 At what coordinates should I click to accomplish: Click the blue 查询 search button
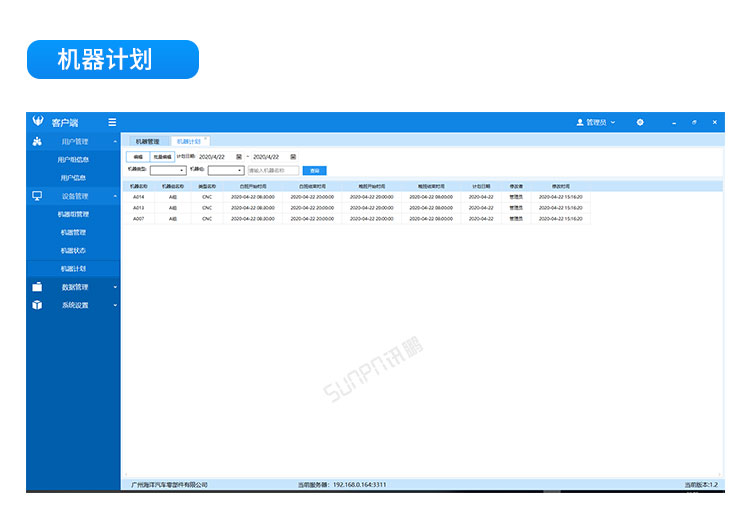coord(313,171)
